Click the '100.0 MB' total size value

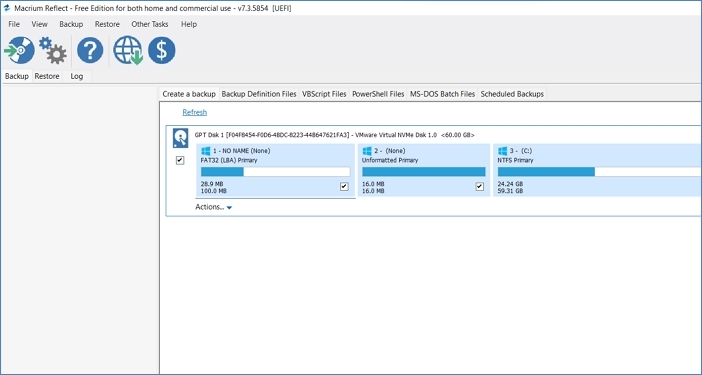click(x=214, y=191)
